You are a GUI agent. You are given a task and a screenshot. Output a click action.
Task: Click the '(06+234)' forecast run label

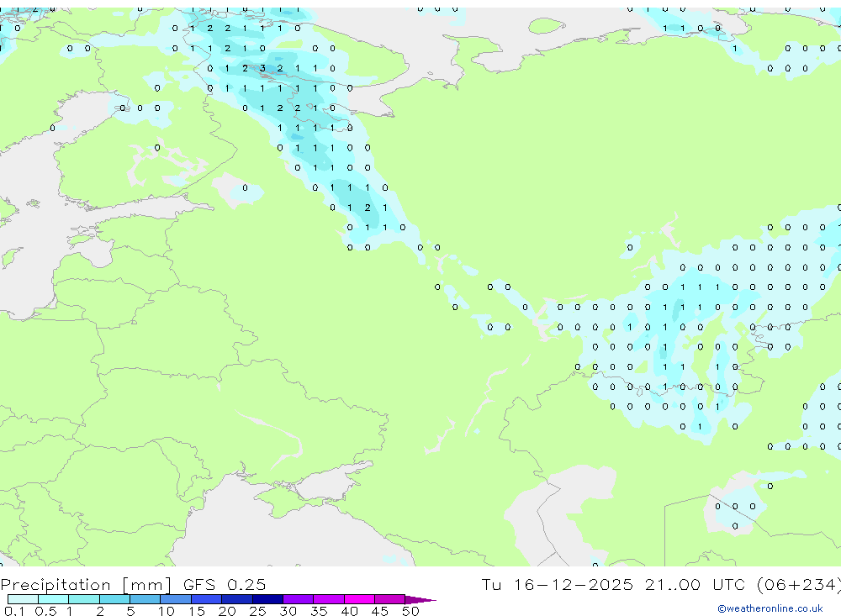[799, 584]
